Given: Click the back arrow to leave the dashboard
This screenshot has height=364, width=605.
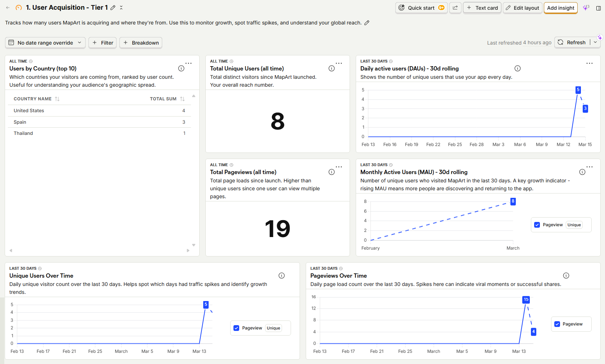Looking at the screenshot, I should (8, 7).
